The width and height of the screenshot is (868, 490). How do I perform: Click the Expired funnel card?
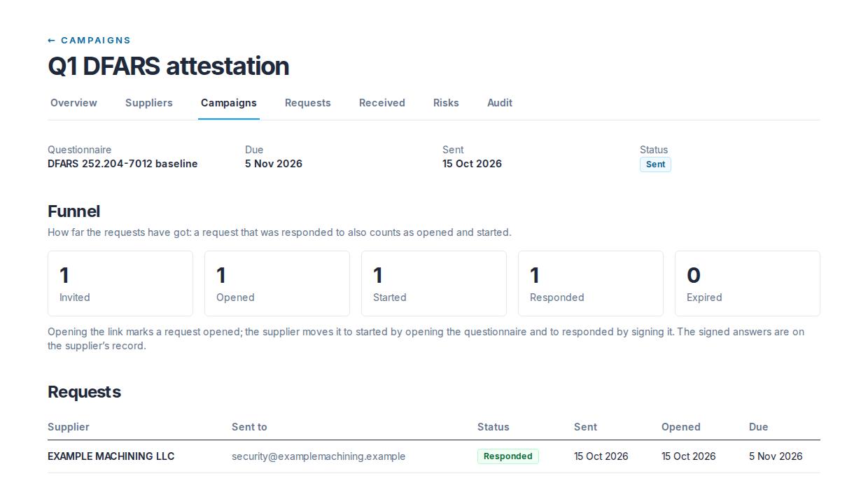pos(748,283)
